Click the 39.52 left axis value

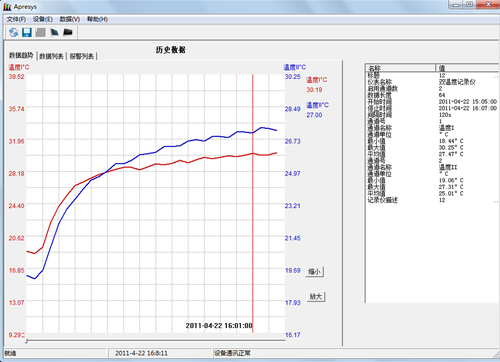[17, 77]
